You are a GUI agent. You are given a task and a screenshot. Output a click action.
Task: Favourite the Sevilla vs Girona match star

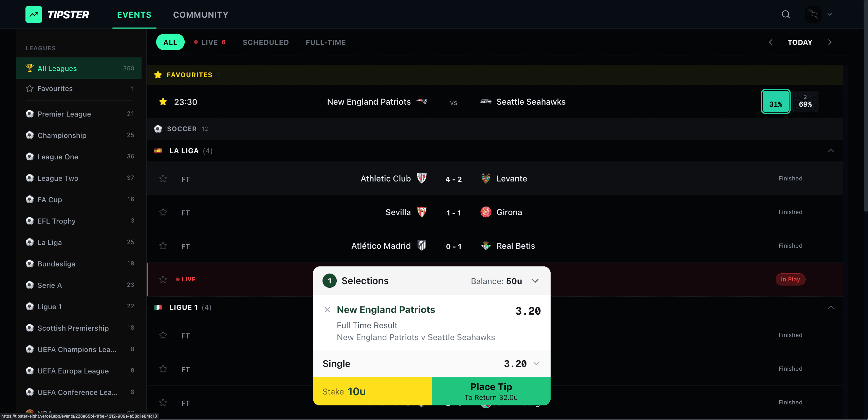[163, 212]
